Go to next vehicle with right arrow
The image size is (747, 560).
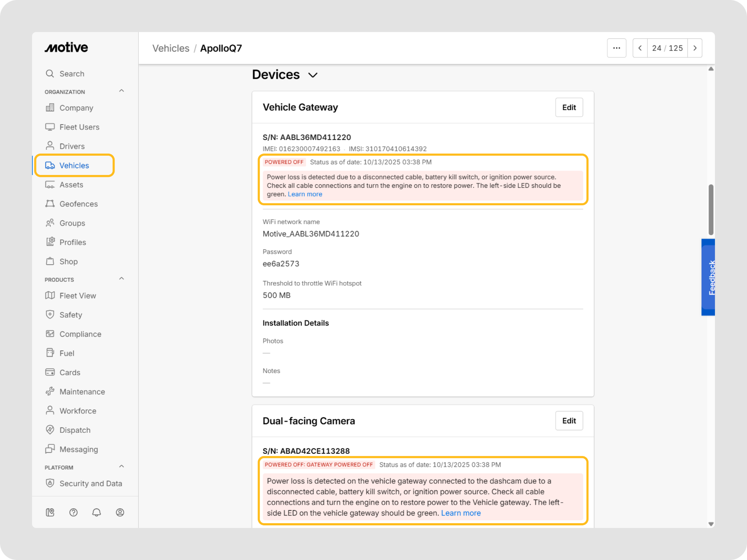pyautogui.click(x=694, y=48)
